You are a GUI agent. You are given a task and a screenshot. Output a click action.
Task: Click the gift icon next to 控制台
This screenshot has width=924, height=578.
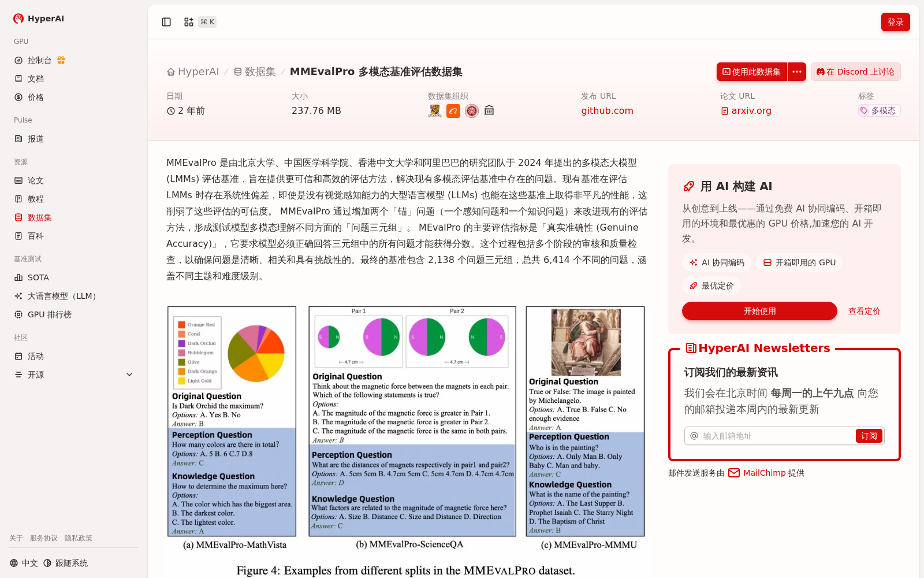[61, 60]
